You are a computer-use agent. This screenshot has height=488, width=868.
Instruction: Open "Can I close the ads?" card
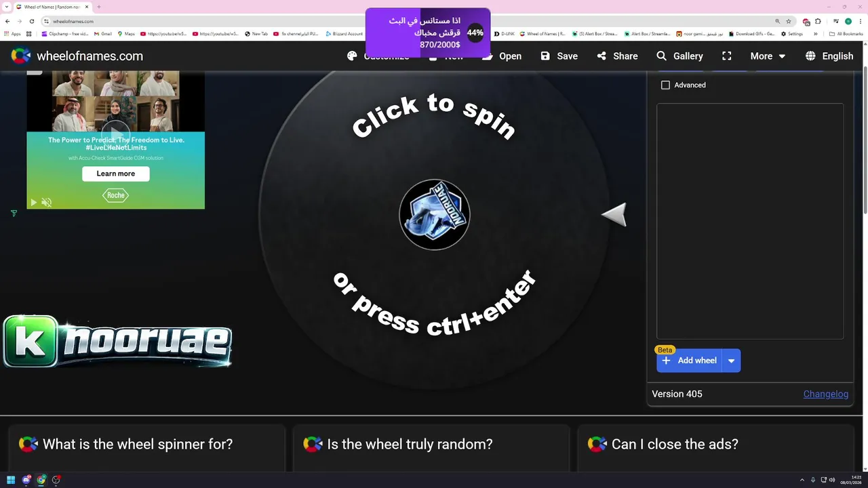click(715, 445)
